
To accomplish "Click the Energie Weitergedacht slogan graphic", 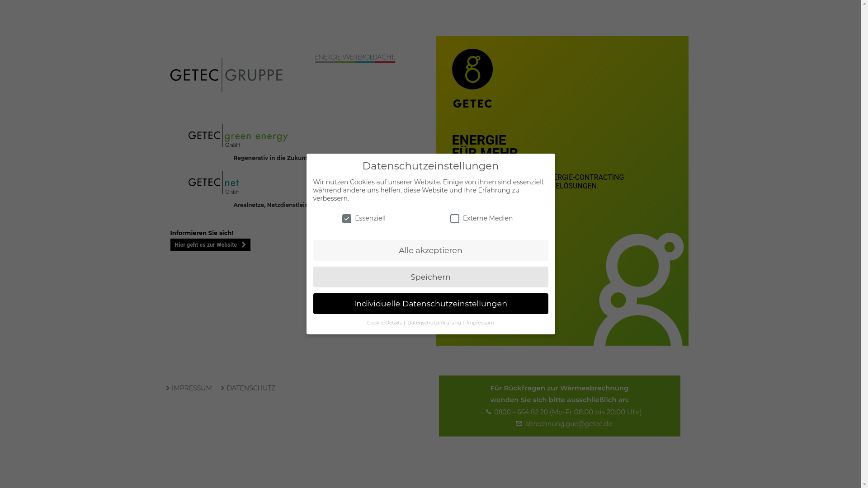I will pyautogui.click(x=355, y=58).
